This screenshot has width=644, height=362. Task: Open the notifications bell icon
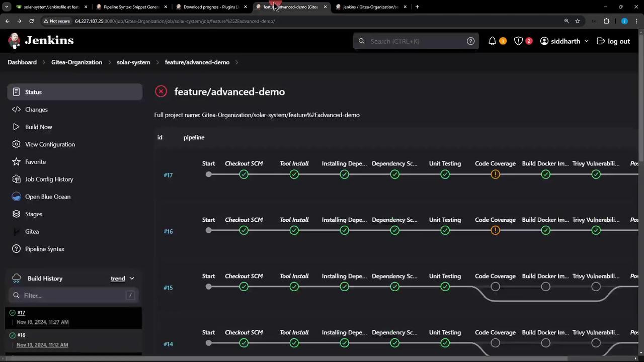pos(492,41)
